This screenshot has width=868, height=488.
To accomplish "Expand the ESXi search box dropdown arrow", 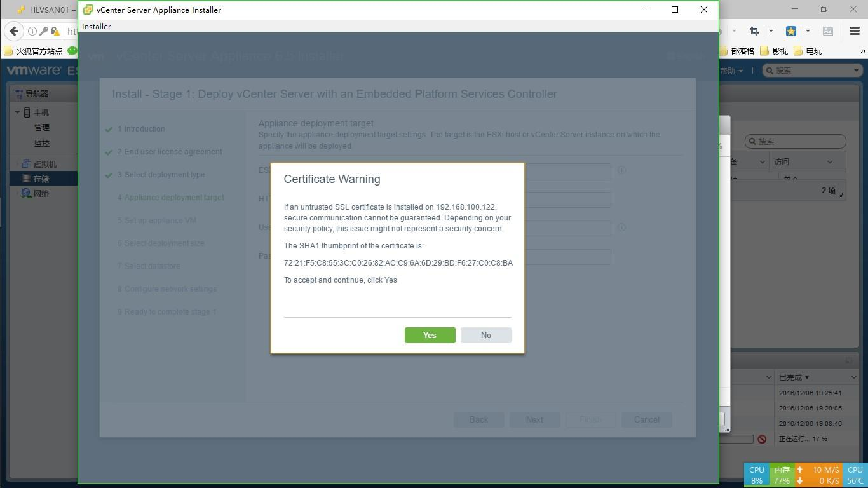I will 856,71.
